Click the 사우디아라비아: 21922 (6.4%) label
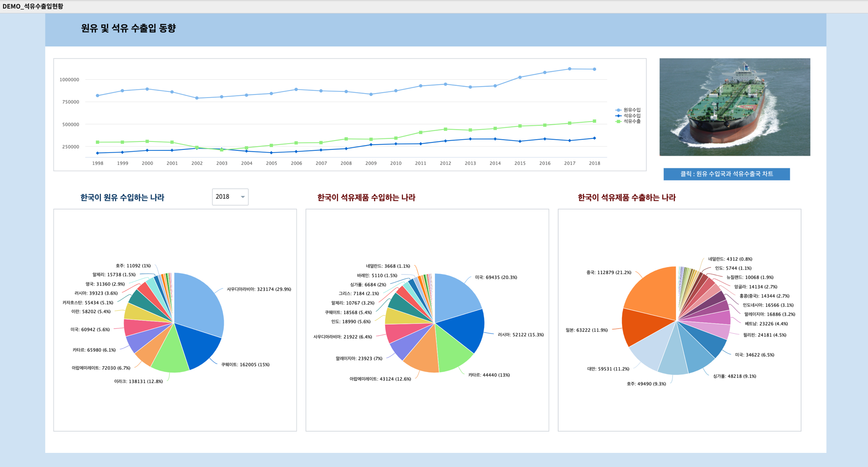868x467 pixels. pyautogui.click(x=343, y=337)
